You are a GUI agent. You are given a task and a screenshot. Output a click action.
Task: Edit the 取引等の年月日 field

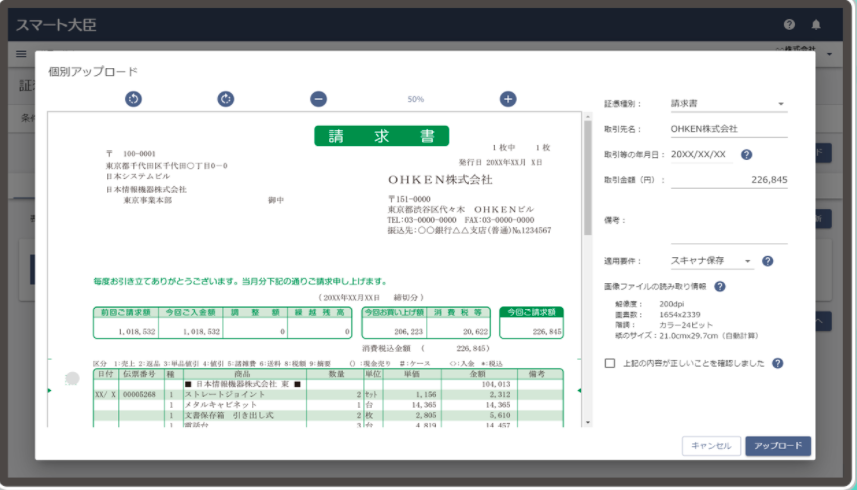[x=701, y=155]
